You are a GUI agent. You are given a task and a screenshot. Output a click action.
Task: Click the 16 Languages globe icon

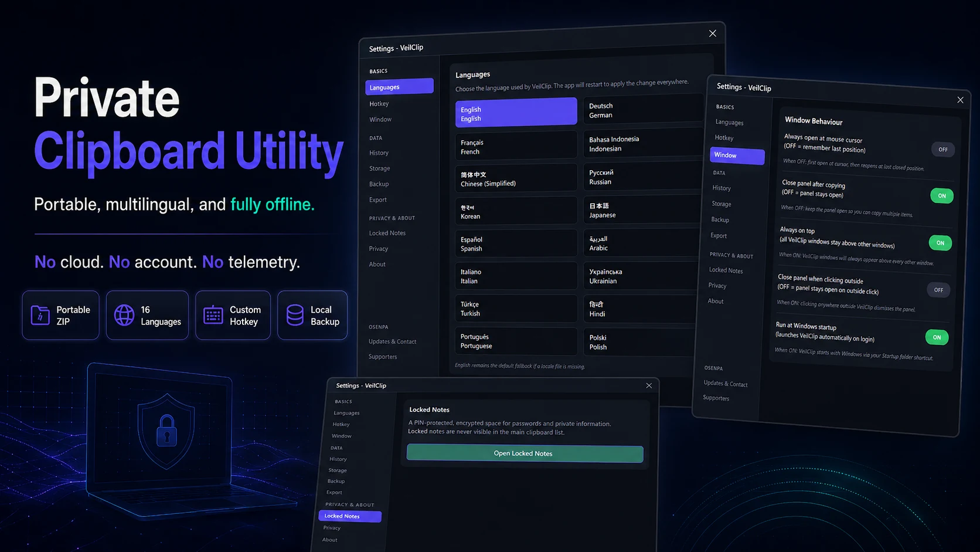pos(124,315)
